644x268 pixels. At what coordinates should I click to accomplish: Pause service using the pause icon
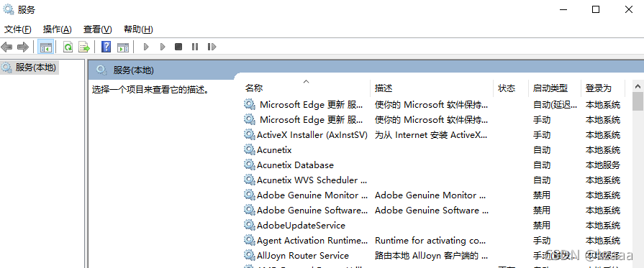pos(195,47)
